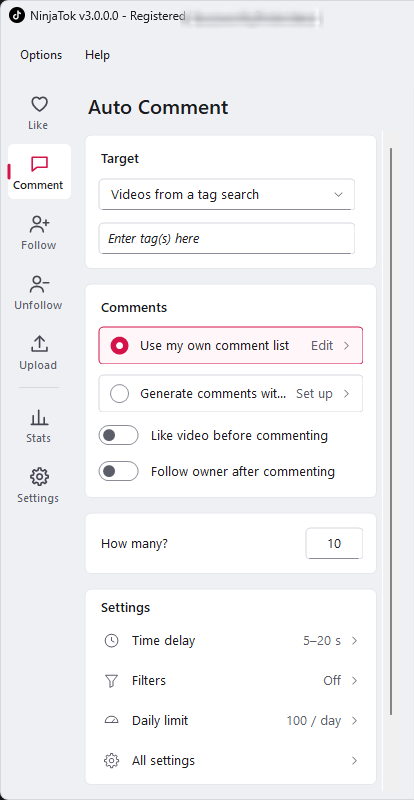Select Use my own comment list radio
Image resolution: width=414 pixels, height=800 pixels.
click(119, 345)
